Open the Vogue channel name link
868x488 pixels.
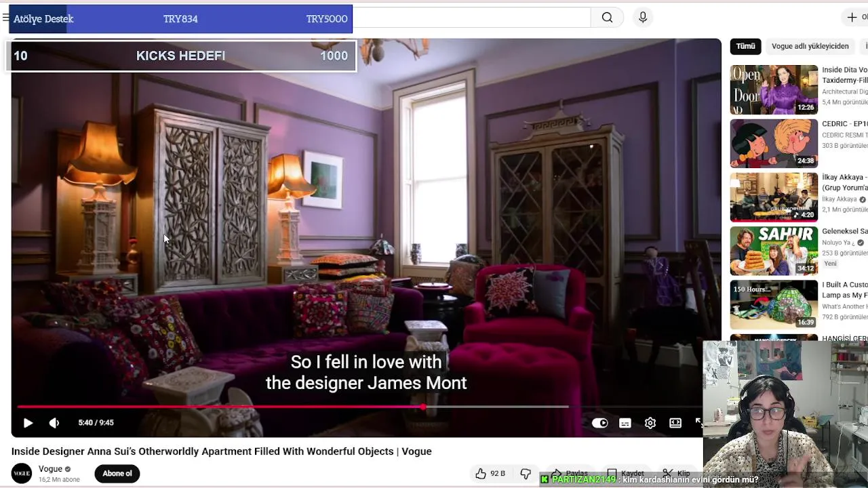point(50,469)
